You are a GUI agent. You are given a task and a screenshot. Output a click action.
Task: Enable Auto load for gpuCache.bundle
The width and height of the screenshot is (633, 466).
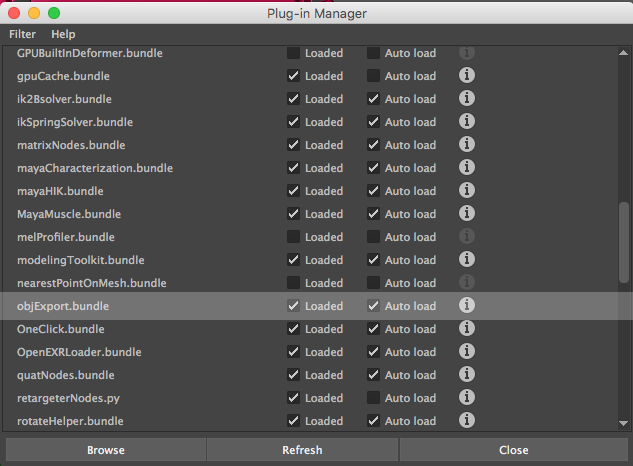pos(373,76)
